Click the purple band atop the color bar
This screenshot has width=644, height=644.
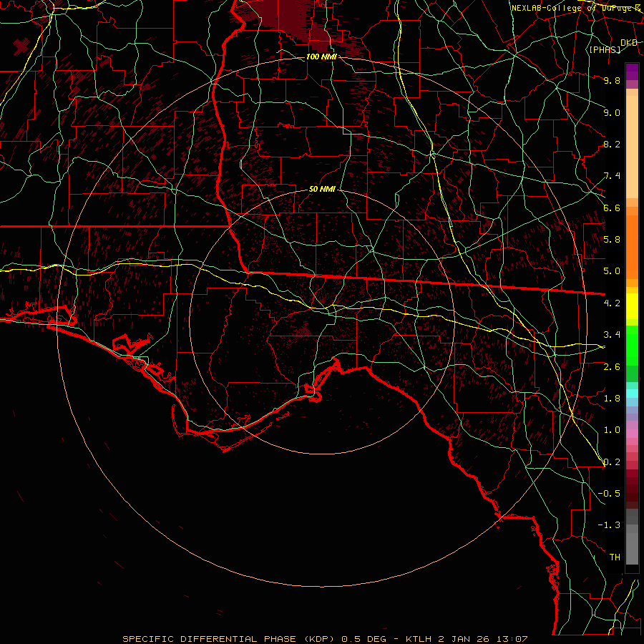632,72
